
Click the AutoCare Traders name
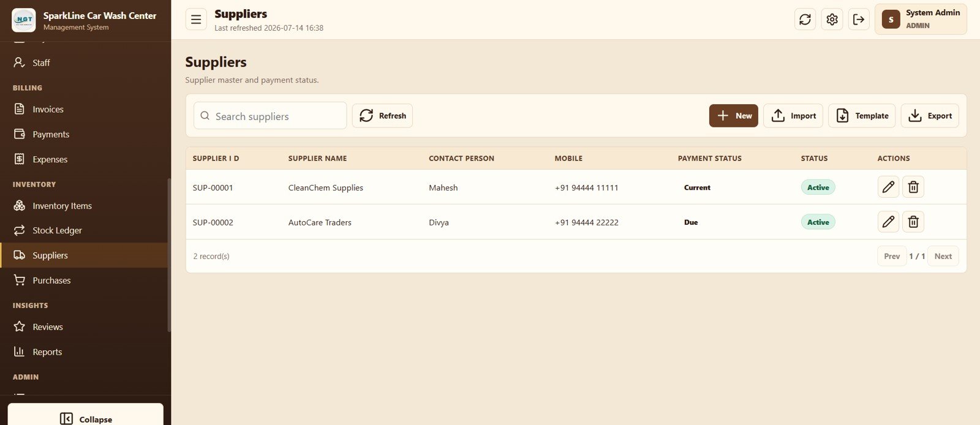tap(320, 222)
